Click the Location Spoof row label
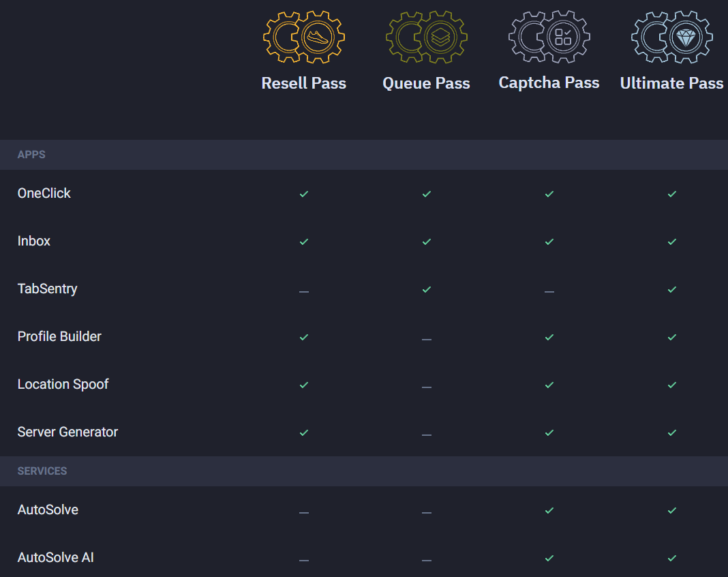This screenshot has height=577, width=728. (x=63, y=384)
